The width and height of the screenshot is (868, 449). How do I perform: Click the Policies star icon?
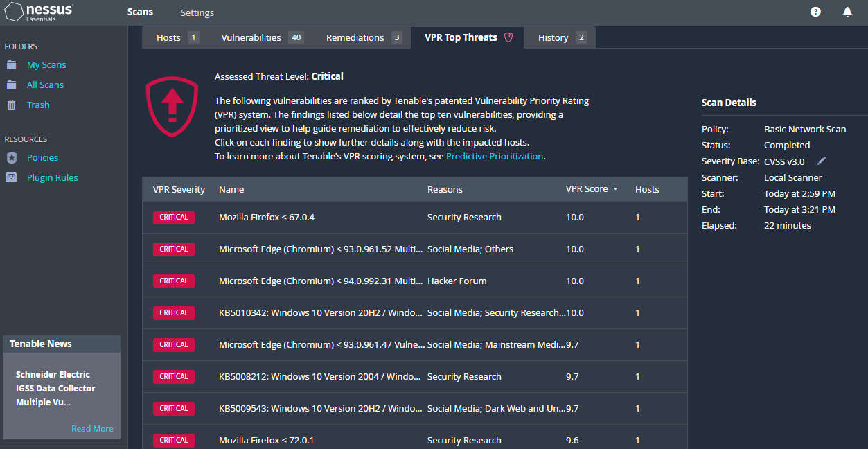pos(12,157)
